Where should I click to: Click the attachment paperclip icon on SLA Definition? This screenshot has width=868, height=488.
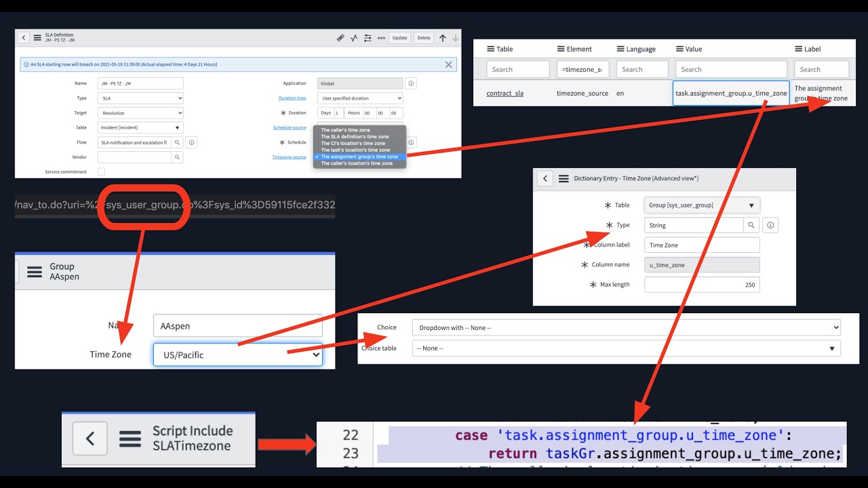[339, 38]
